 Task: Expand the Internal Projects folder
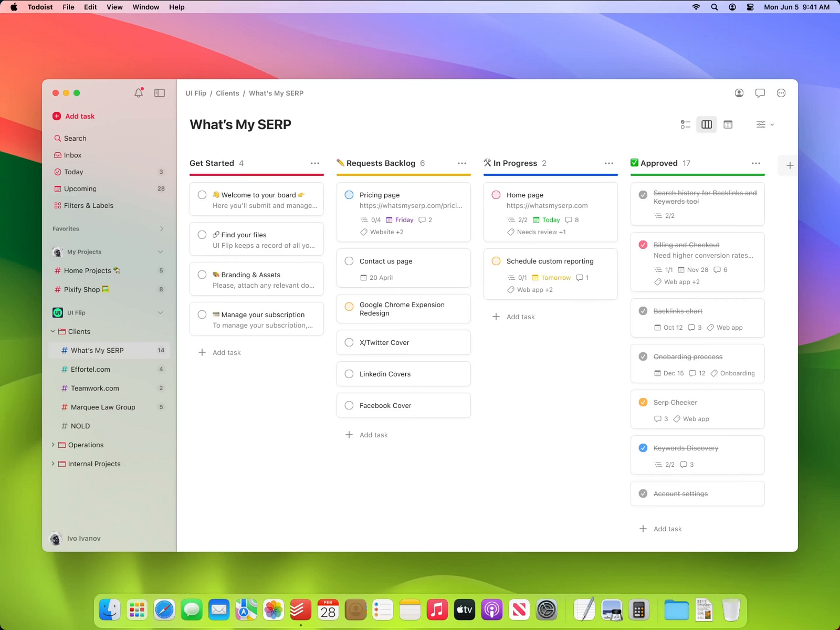pyautogui.click(x=53, y=464)
